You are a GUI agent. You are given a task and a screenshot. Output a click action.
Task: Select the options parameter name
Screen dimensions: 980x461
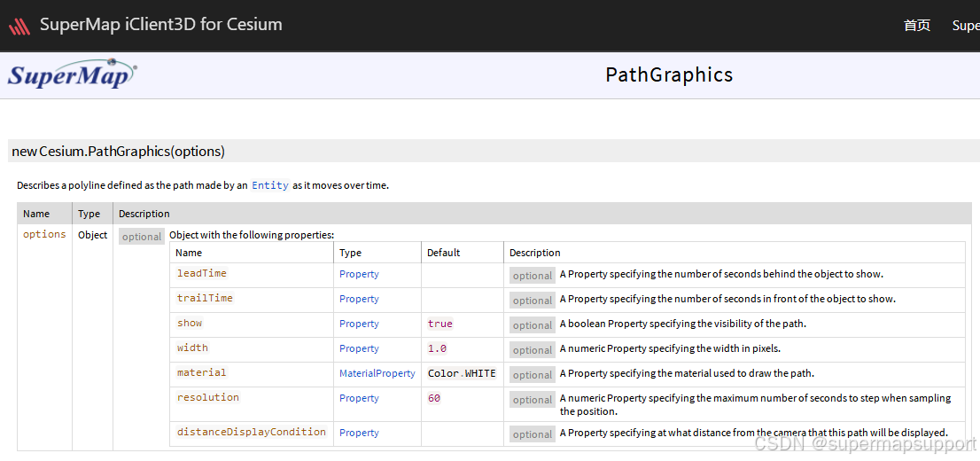[44, 234]
